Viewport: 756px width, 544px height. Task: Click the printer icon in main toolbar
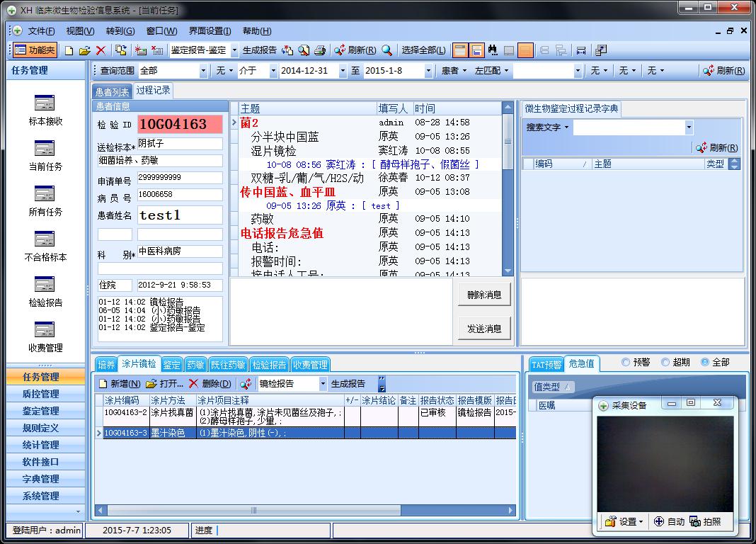click(x=320, y=50)
